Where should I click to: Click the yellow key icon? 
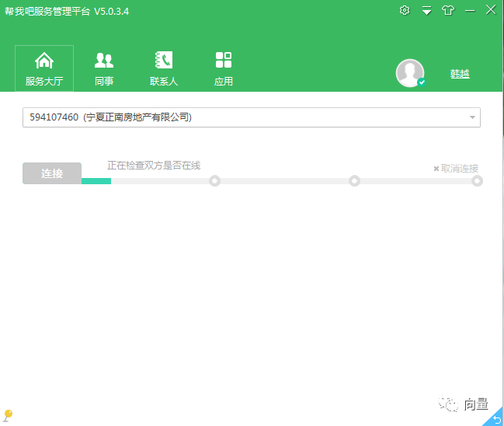click(x=8, y=416)
